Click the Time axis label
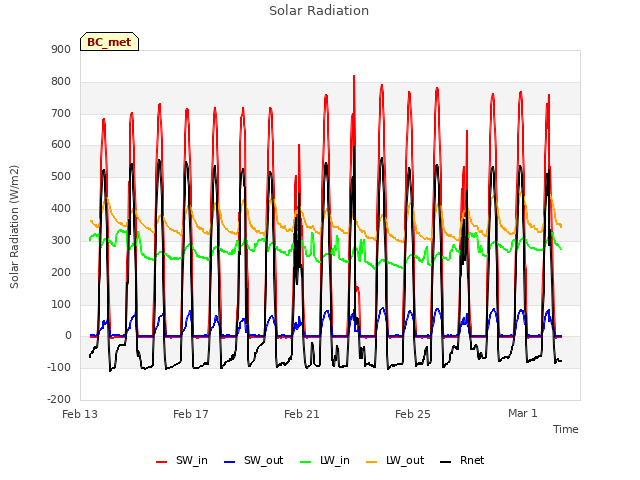This screenshot has height=480, width=640. click(566, 429)
